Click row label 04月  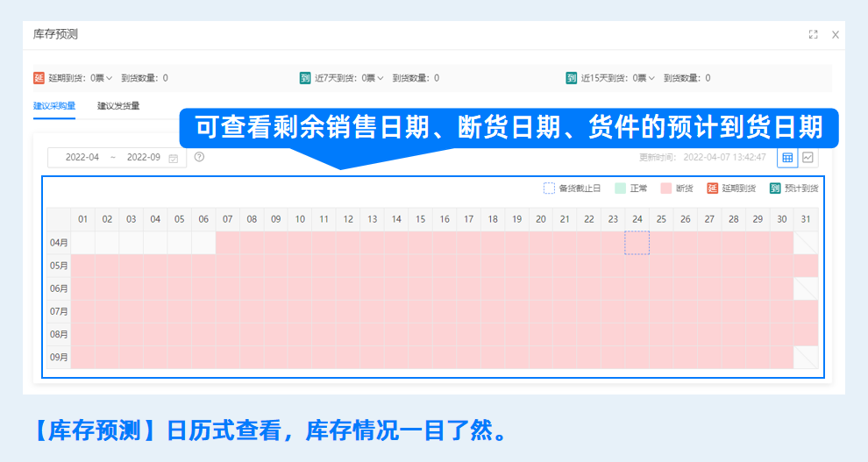(59, 242)
